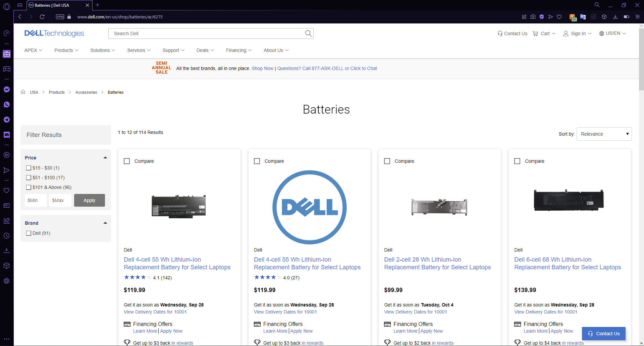Expand the About Us menu

click(276, 50)
